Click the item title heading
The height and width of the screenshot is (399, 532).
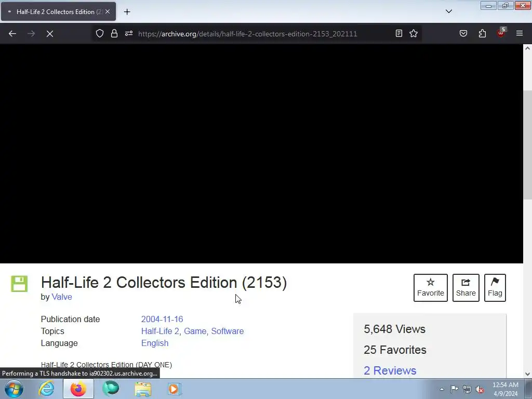164,282
